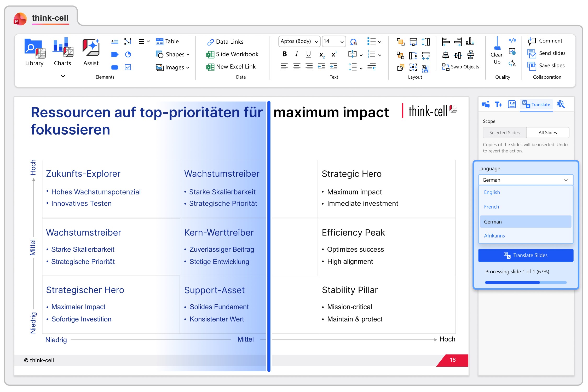
Task: Click the Translate Slides button
Action: pos(526,255)
